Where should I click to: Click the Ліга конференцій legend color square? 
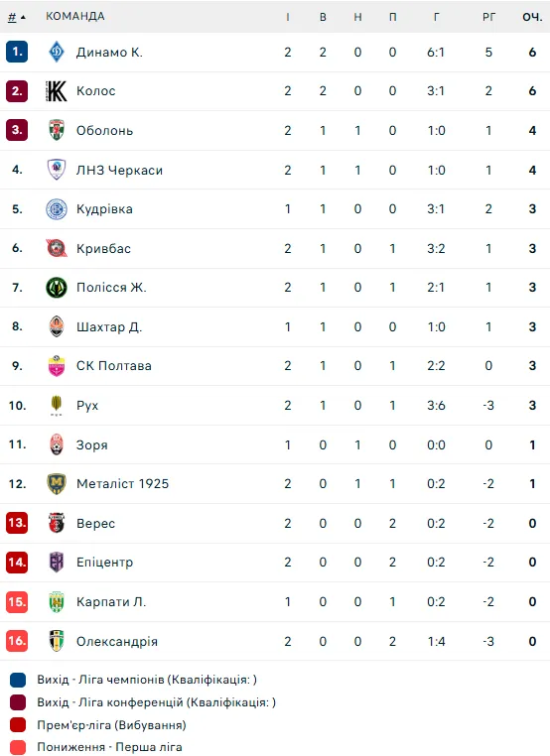[x=18, y=702]
